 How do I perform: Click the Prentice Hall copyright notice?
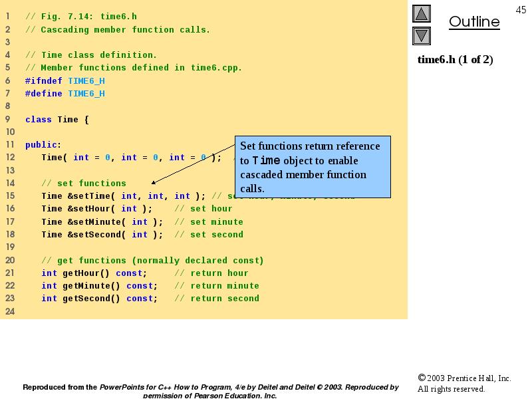(x=464, y=383)
